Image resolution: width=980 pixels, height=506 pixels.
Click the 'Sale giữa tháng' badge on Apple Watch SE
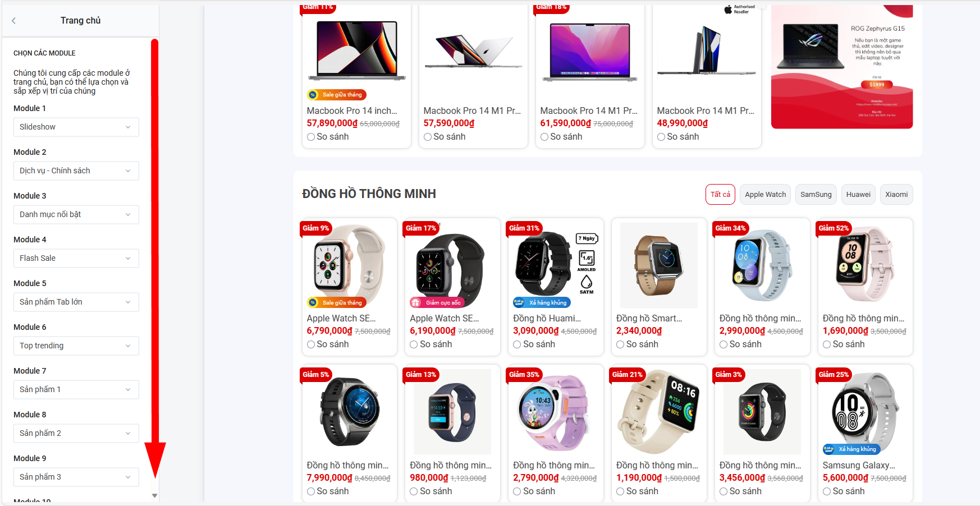tap(337, 302)
